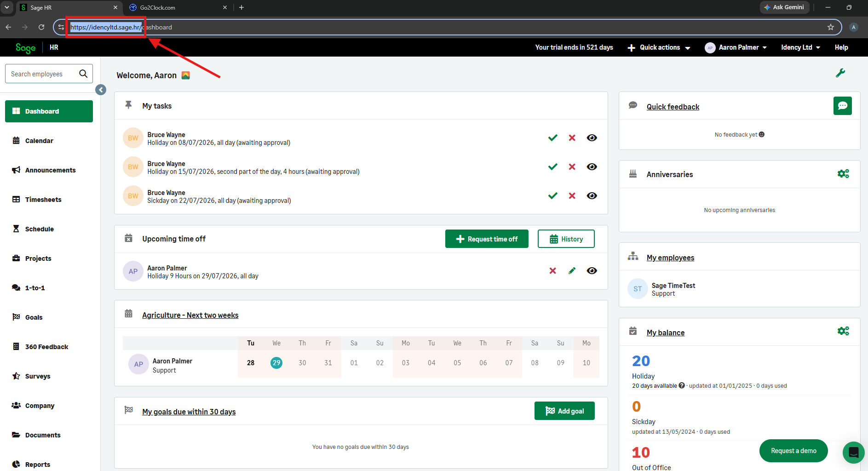The image size is (868, 471).
Task: Click Request a demo button
Action: pos(793,451)
